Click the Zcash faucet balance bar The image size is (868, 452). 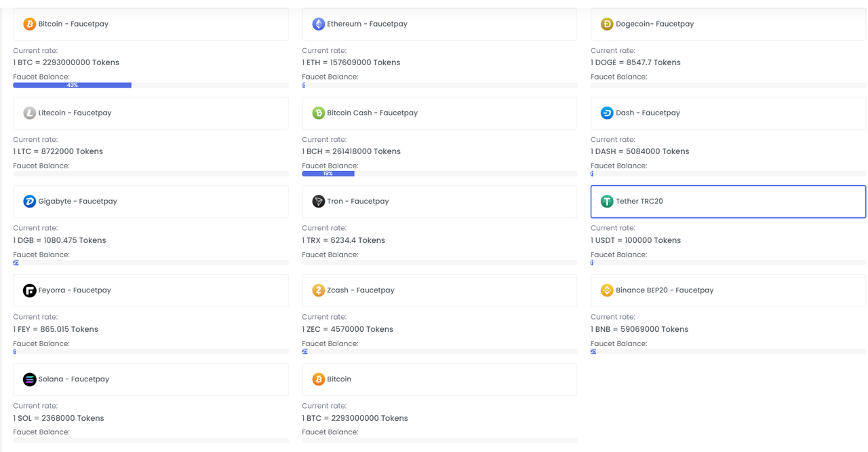(439, 352)
